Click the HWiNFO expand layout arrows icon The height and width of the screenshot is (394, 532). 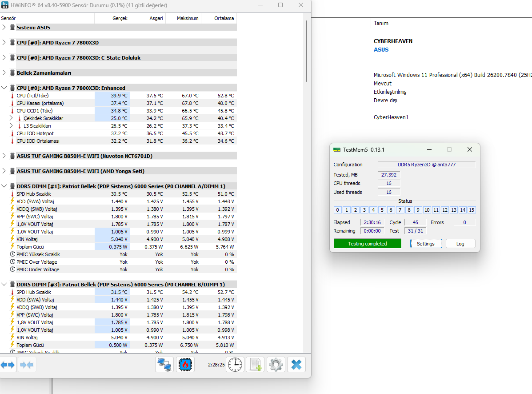point(8,365)
